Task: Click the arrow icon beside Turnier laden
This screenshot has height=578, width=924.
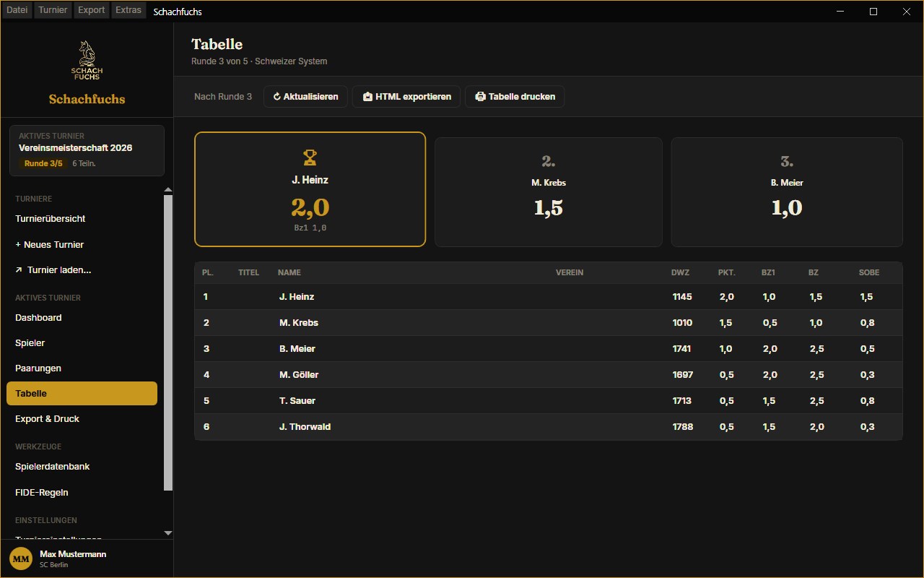Action: pos(19,270)
